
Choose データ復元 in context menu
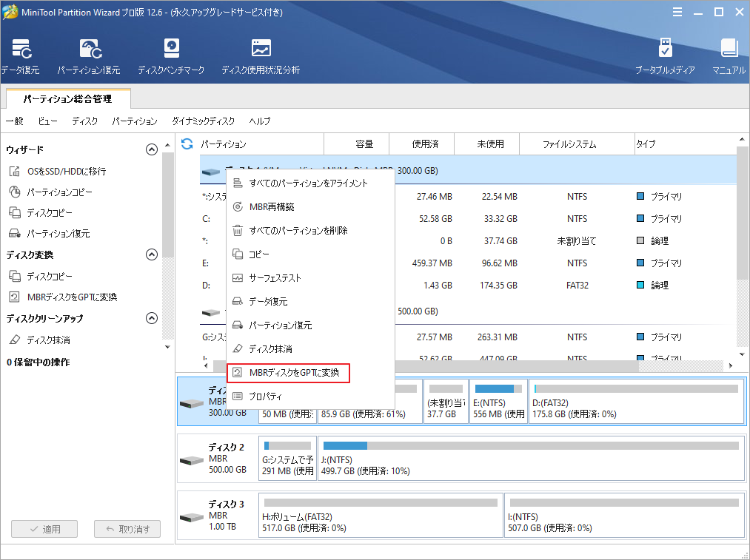(x=310, y=302)
